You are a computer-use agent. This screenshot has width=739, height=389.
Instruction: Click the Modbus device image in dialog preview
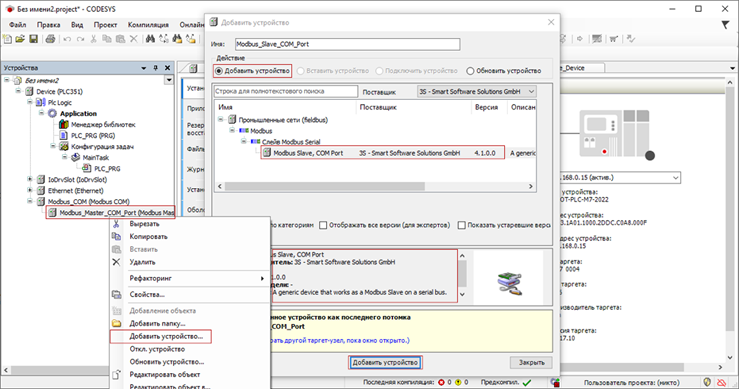click(x=509, y=283)
